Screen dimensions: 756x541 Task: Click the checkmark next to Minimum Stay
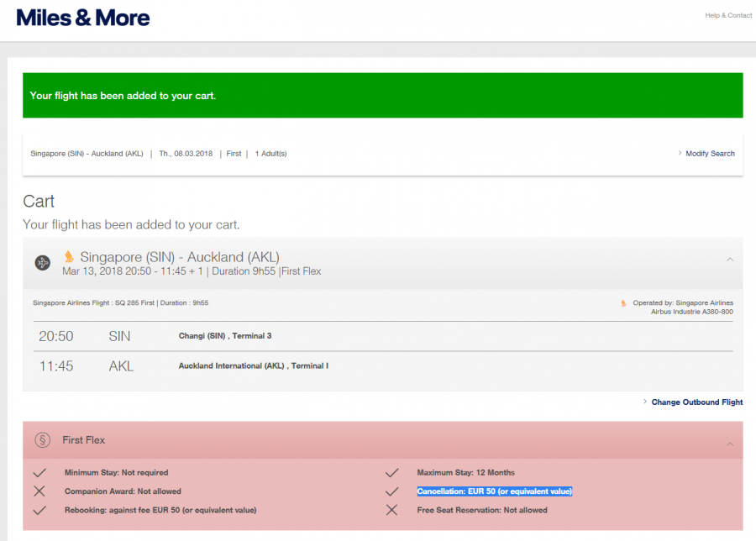click(x=39, y=472)
